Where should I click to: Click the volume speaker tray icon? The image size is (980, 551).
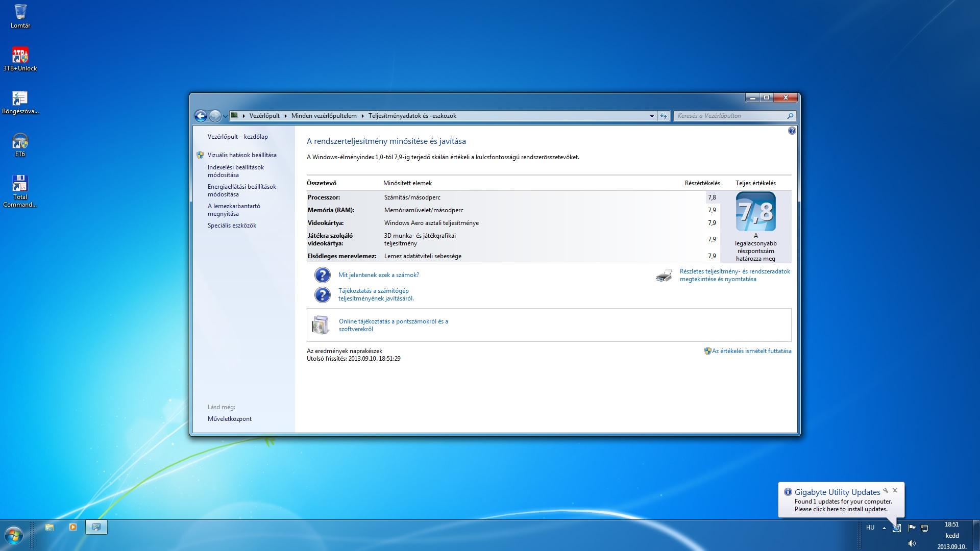coord(912,543)
